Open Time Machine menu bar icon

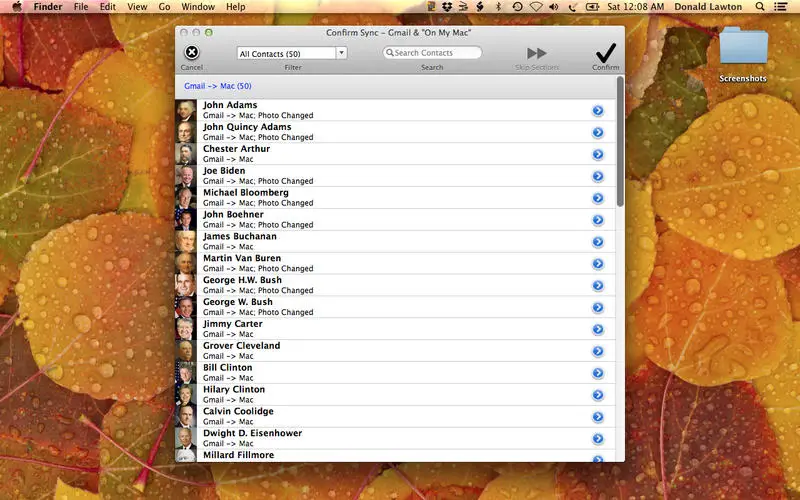517,7
